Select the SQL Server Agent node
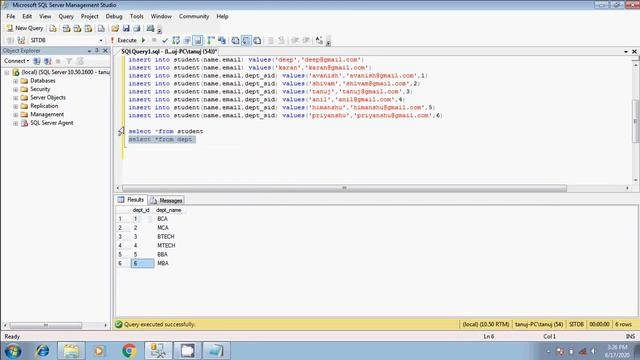 (51, 123)
